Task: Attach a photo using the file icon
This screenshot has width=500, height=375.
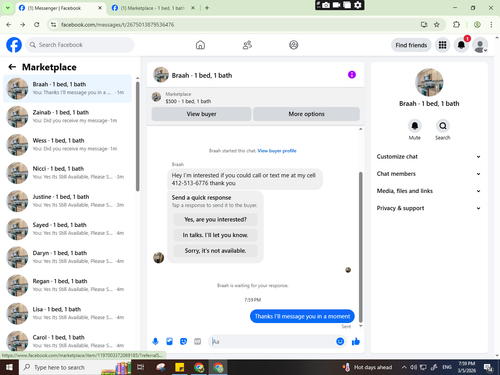Action: point(169,341)
